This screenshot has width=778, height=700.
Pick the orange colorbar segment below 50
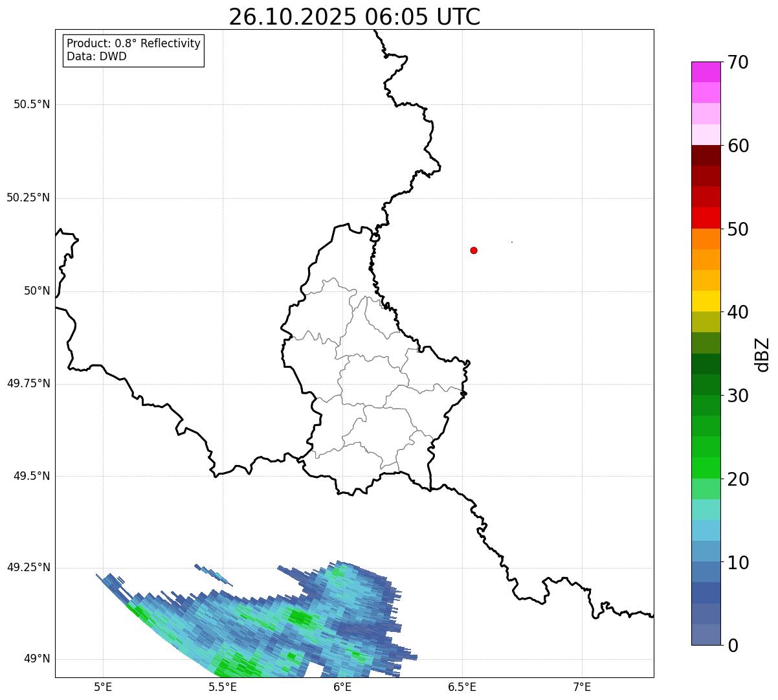click(706, 239)
